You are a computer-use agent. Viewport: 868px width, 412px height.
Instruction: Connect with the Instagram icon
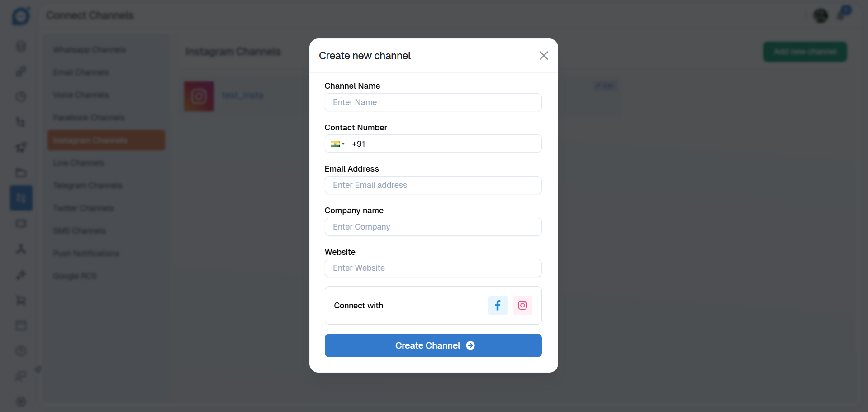(x=522, y=305)
